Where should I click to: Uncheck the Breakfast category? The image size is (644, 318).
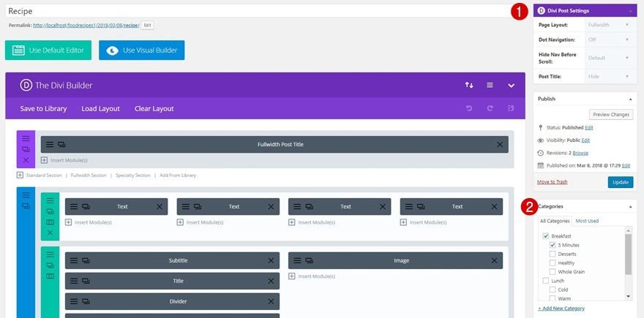tap(546, 236)
